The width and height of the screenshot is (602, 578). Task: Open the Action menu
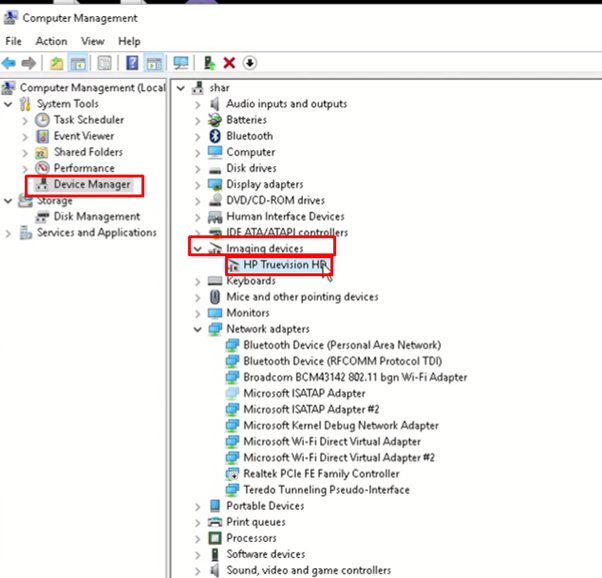coord(51,41)
